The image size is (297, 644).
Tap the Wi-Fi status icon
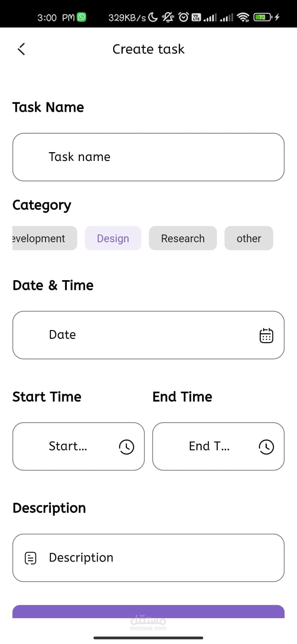click(243, 17)
